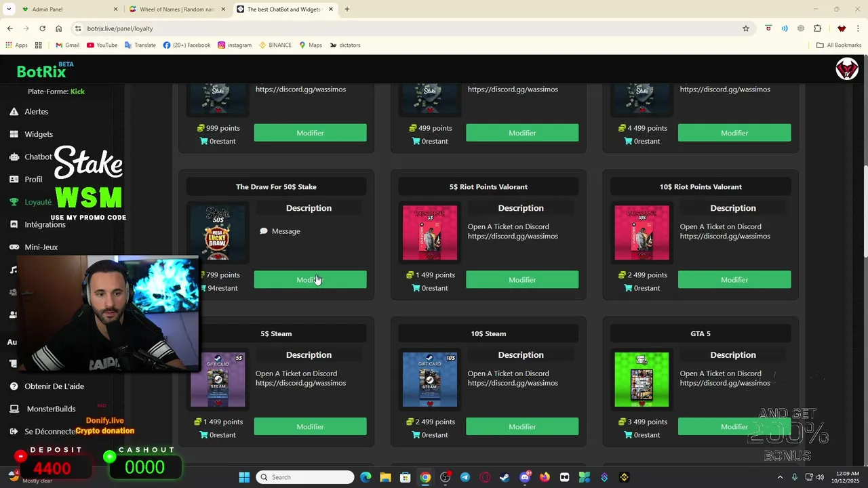Viewport: 868px width, 488px height.
Task: Click the 10$ Steam card title
Action: coord(488,333)
